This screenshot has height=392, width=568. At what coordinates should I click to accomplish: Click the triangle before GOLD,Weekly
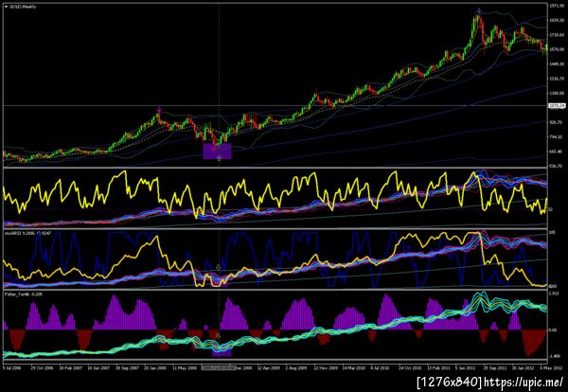6,7
